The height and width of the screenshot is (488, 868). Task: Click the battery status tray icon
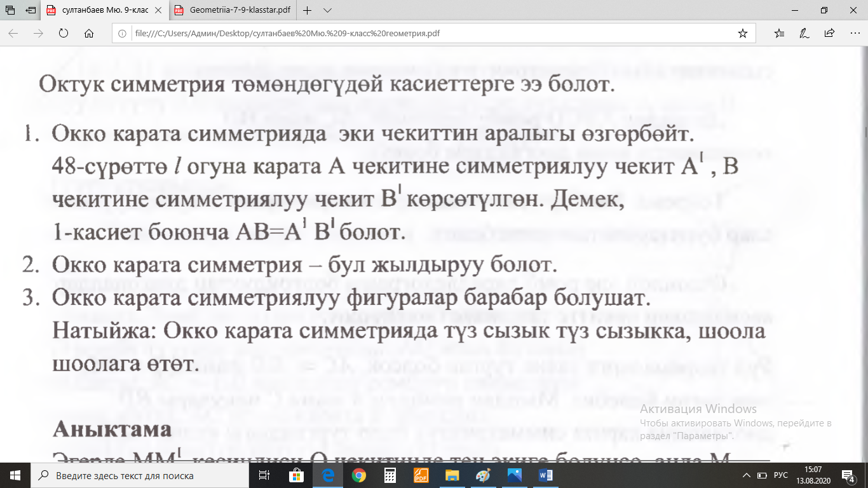click(763, 475)
